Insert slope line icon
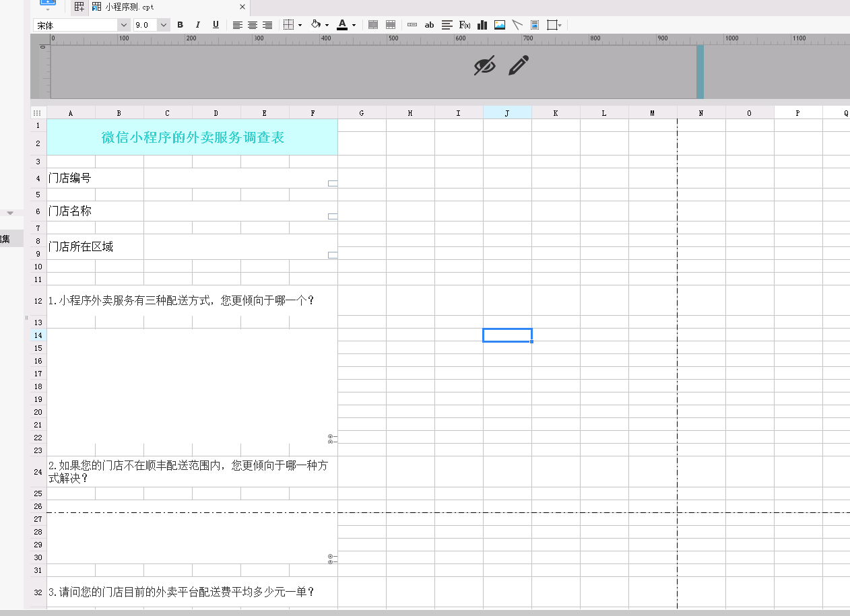 click(517, 25)
